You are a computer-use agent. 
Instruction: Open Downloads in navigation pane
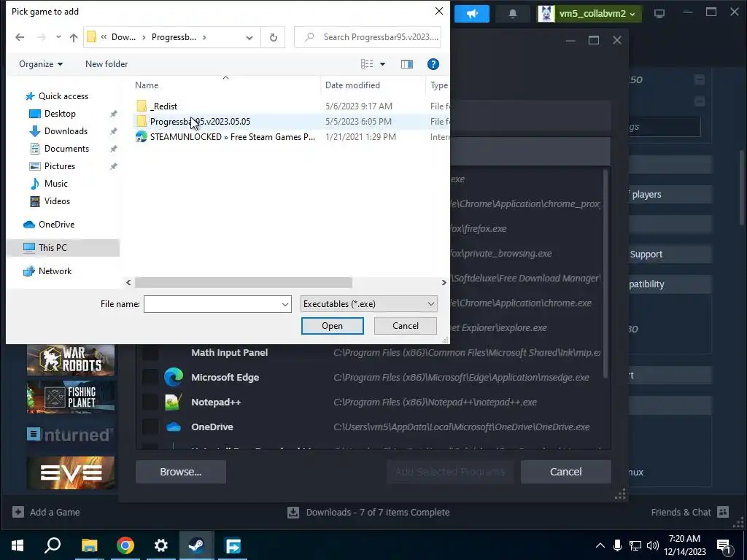click(x=66, y=131)
